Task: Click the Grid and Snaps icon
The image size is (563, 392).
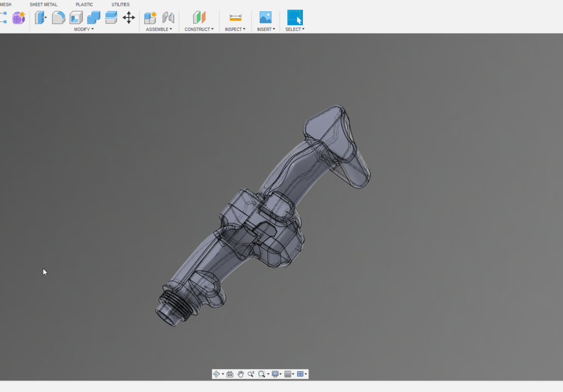Action: tap(288, 374)
